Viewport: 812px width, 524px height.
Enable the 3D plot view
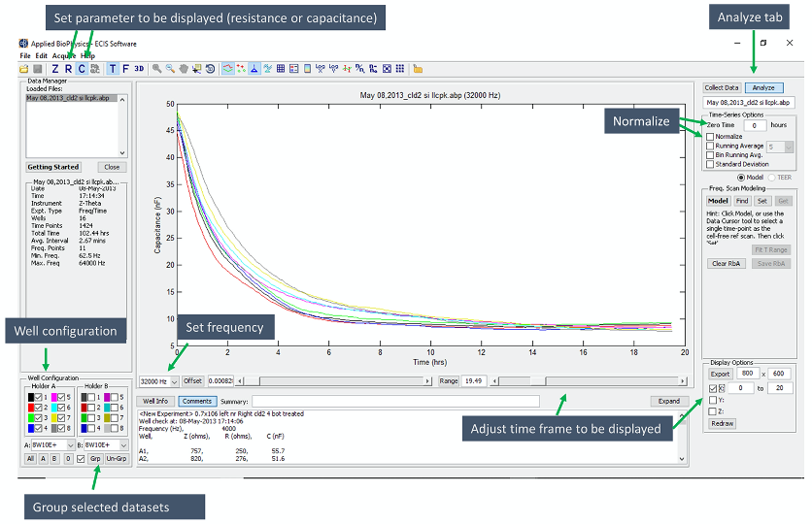pyautogui.click(x=139, y=69)
